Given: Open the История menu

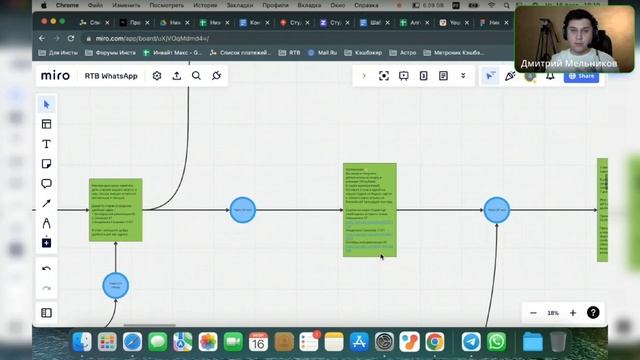Looking at the screenshot, I should (x=205, y=5).
